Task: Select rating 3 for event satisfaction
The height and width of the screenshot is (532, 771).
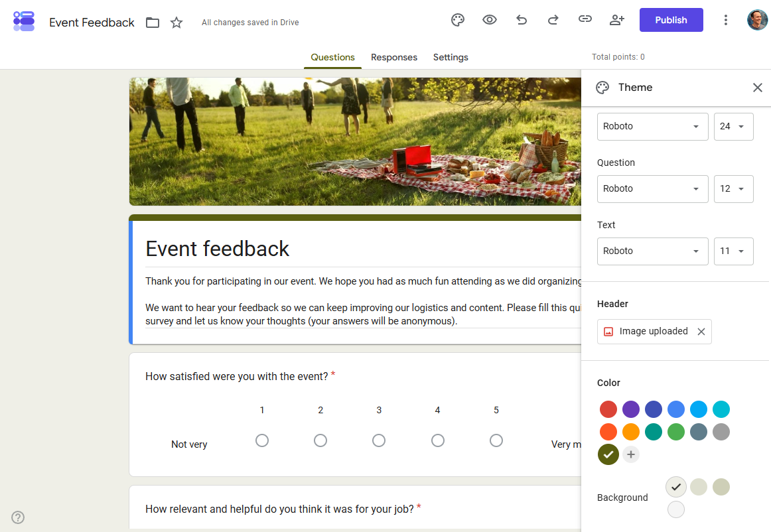Action: click(379, 440)
